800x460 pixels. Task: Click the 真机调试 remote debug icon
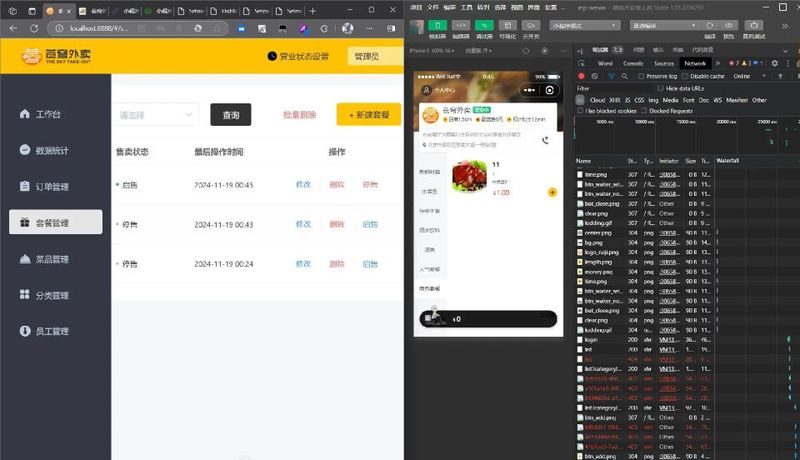(754, 25)
